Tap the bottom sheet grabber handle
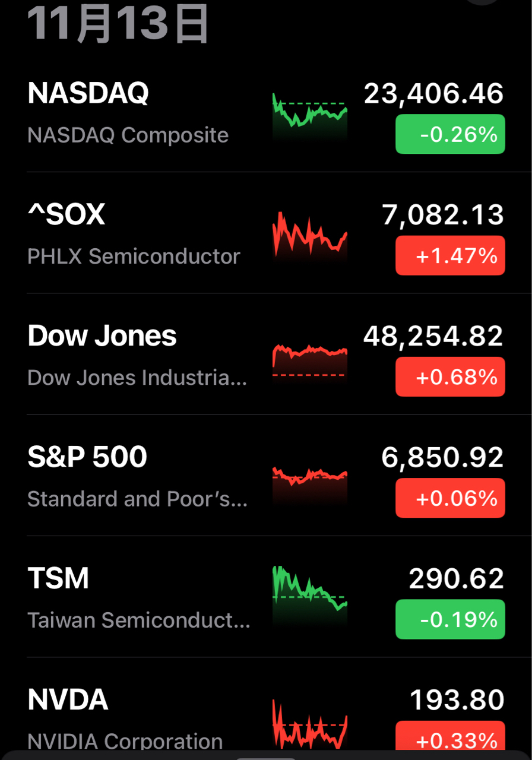The width and height of the screenshot is (532, 760). click(x=265, y=757)
